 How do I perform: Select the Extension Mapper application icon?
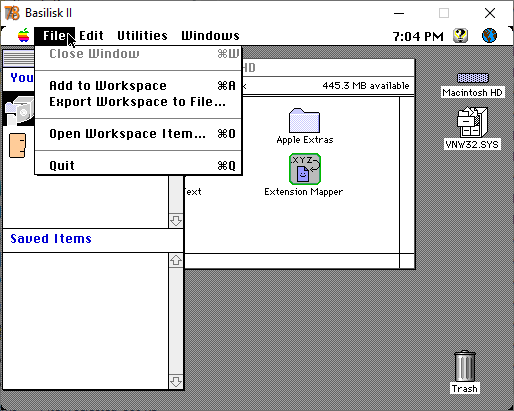click(x=305, y=169)
